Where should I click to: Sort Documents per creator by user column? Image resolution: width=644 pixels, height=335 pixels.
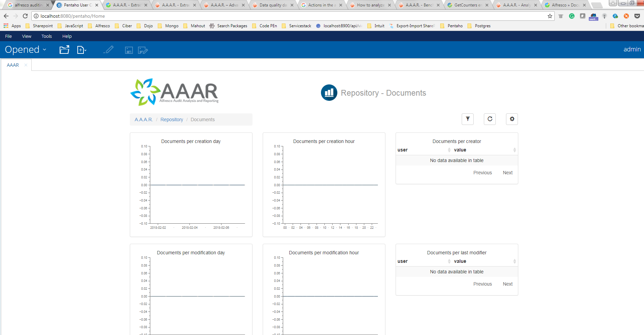(424, 150)
